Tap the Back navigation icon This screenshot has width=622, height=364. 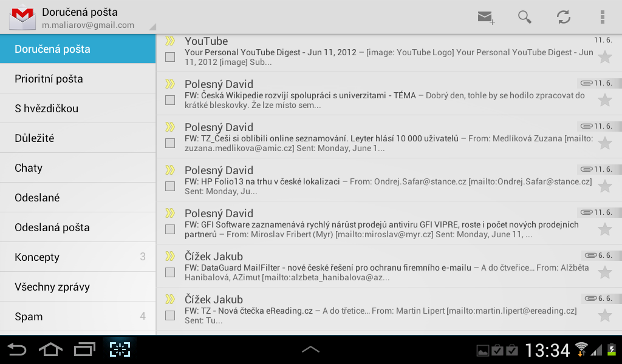[16, 349]
